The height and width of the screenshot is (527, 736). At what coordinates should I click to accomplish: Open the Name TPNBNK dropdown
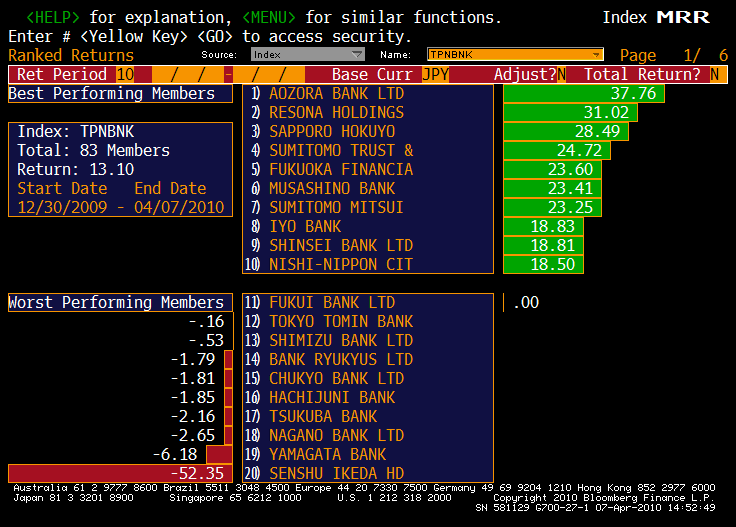click(515, 54)
